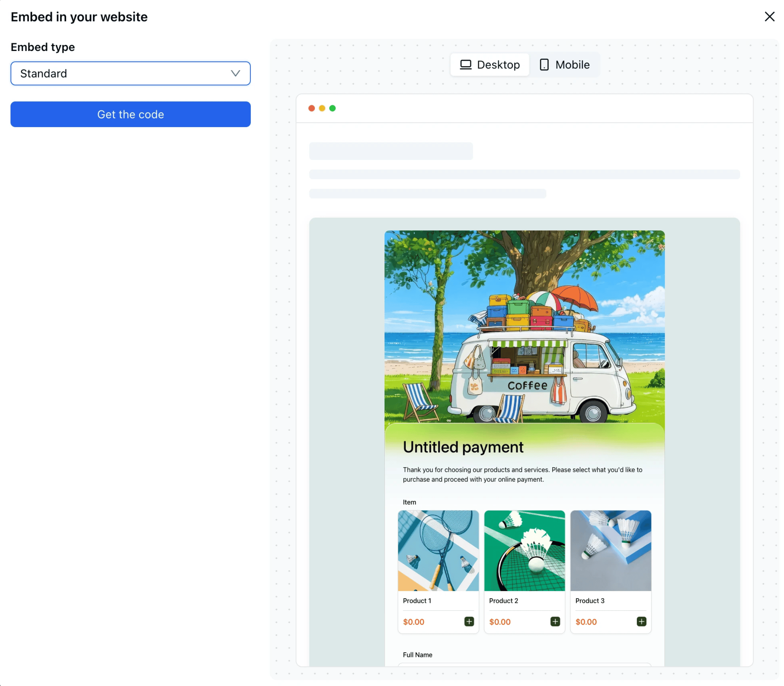784x686 pixels.
Task: Click the red browser window dot
Action: (x=311, y=108)
